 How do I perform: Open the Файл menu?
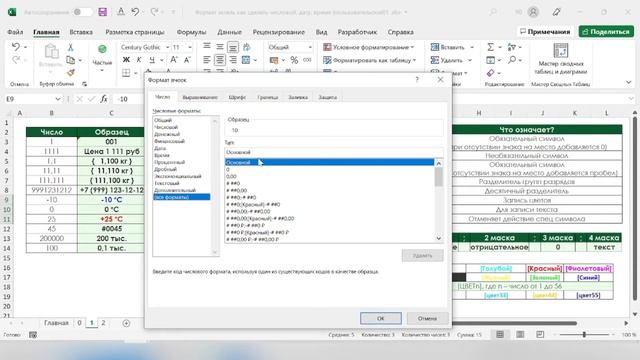pyautogui.click(x=15, y=32)
